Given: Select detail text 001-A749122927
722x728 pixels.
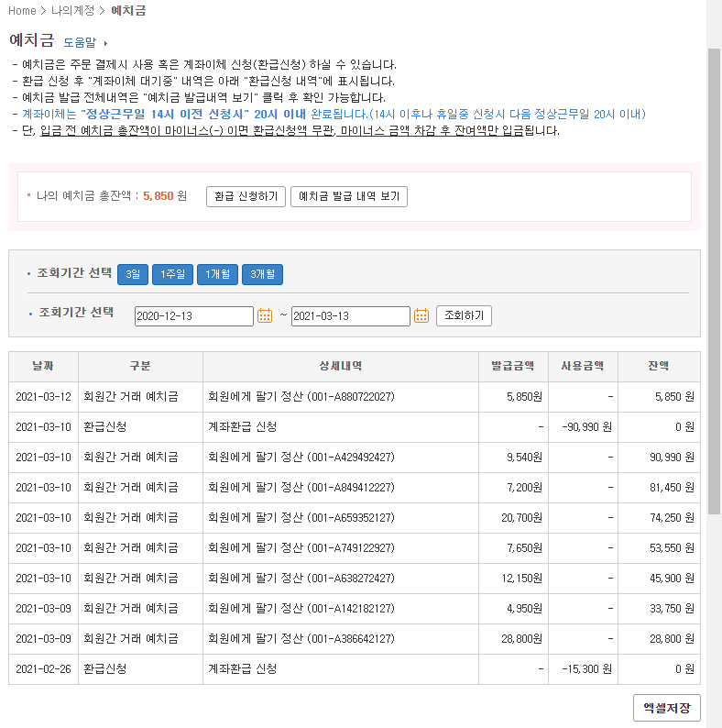Looking at the screenshot, I should (x=351, y=548).
